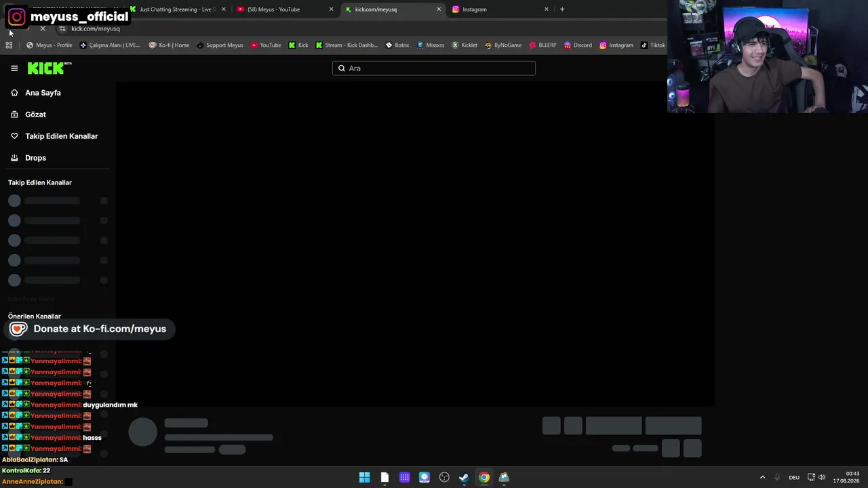868x488 pixels.
Task: Close the Just Chatting Streaming tab
Action: click(x=224, y=9)
